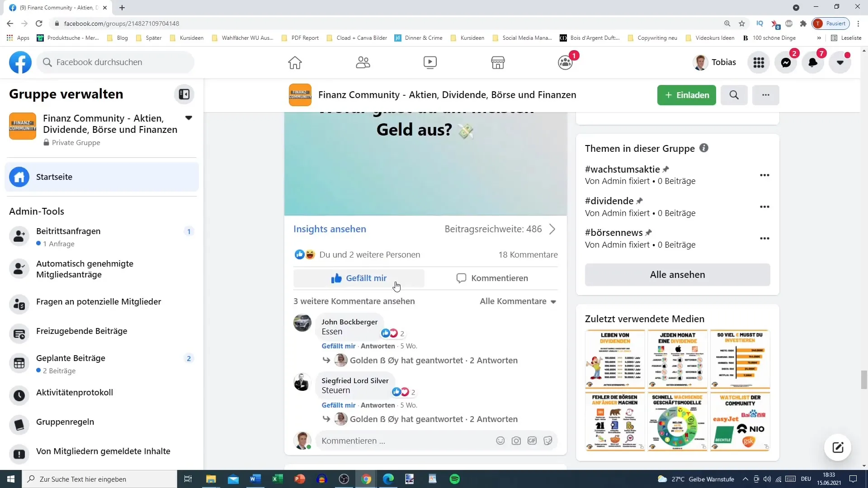
Task: Open Microsoft Word from the taskbar
Action: coord(255,479)
